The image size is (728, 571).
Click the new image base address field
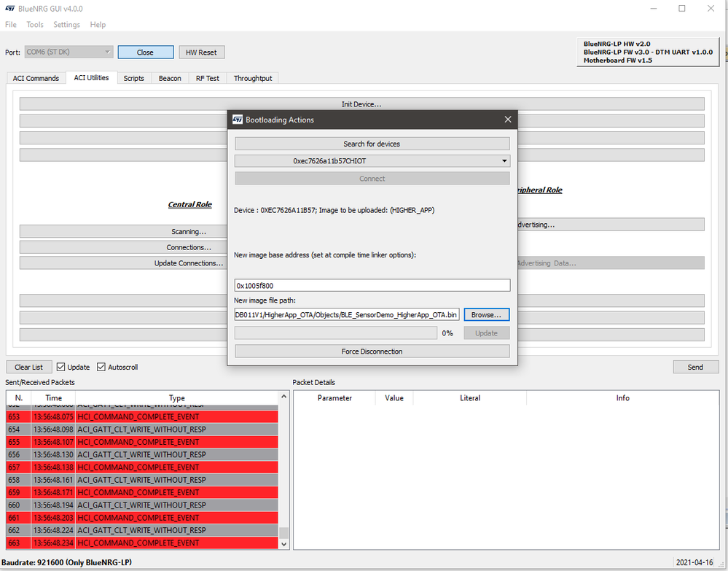(372, 285)
